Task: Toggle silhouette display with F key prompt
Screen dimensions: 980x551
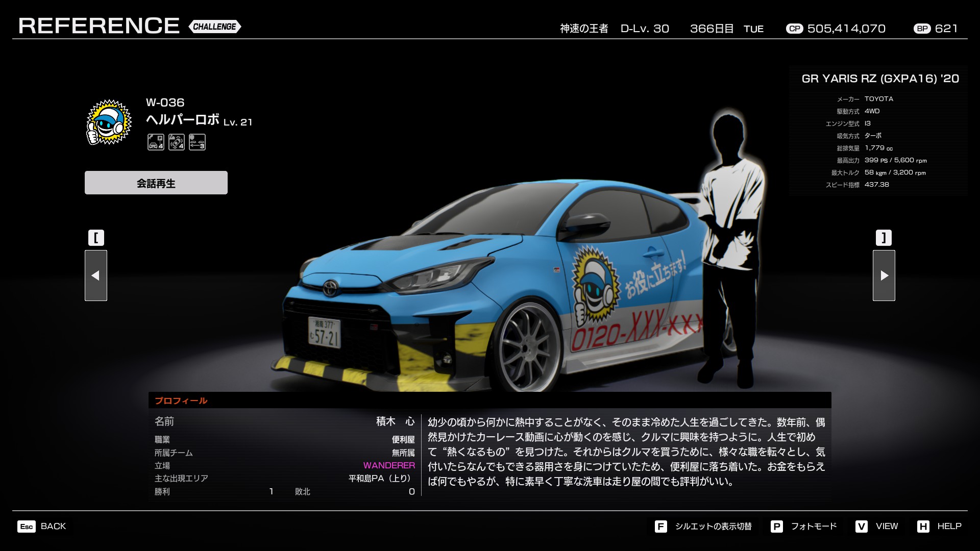Action: pyautogui.click(x=704, y=526)
